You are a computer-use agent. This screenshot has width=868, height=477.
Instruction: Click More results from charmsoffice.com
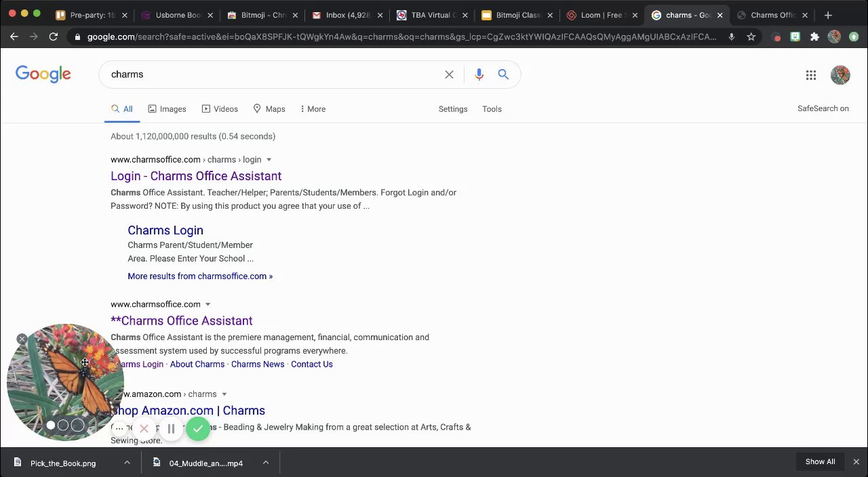point(200,276)
